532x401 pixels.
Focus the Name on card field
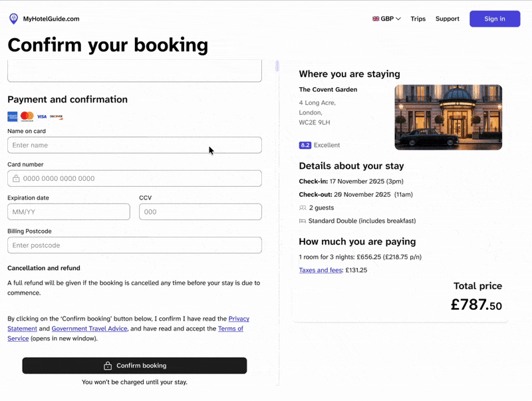point(134,145)
